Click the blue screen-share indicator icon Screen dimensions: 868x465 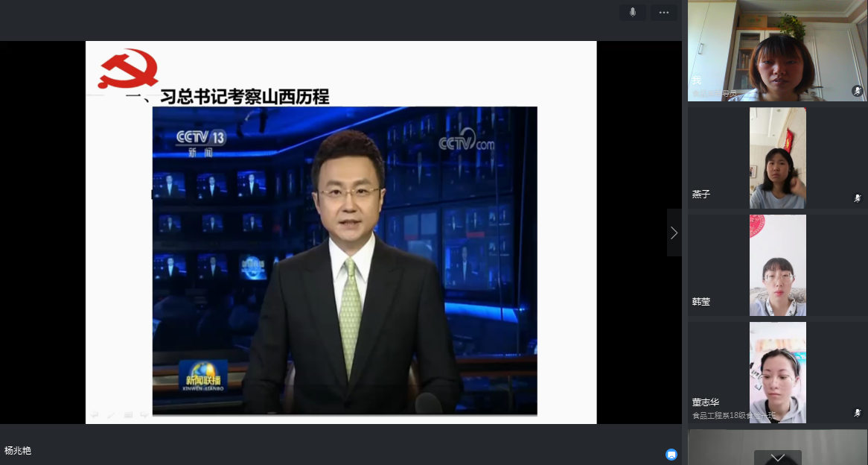[x=671, y=454]
